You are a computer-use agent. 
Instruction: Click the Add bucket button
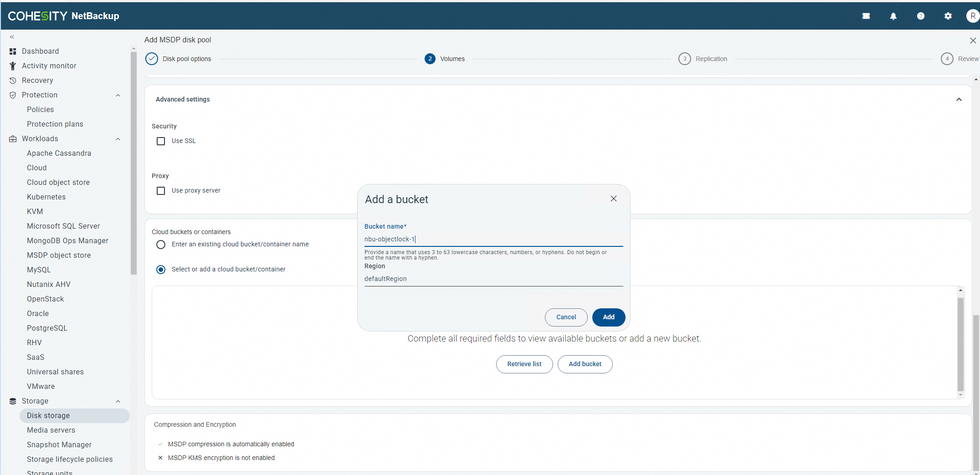tap(585, 364)
